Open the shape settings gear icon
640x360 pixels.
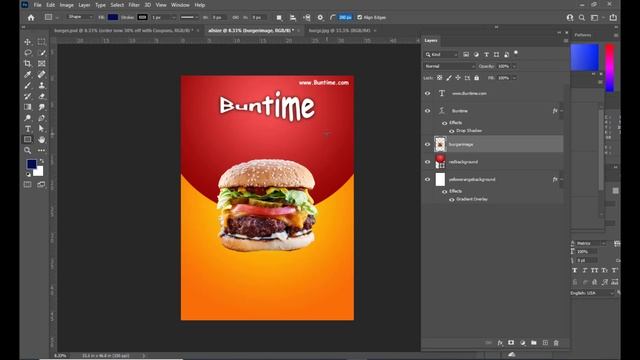[320, 18]
